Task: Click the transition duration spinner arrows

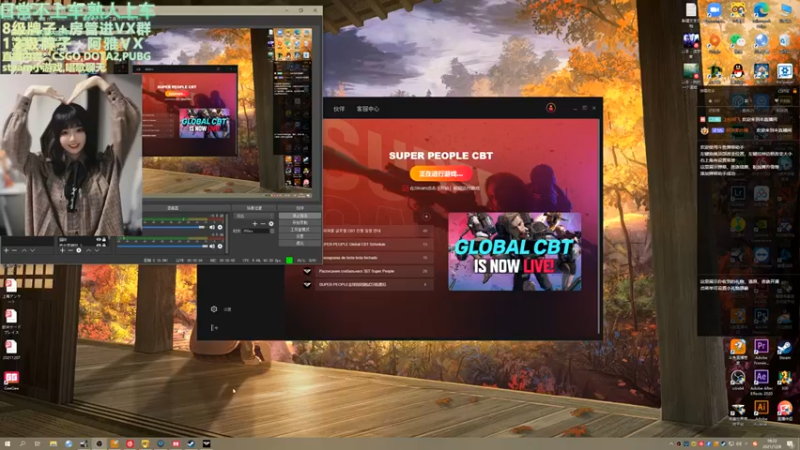Action: pos(272,231)
